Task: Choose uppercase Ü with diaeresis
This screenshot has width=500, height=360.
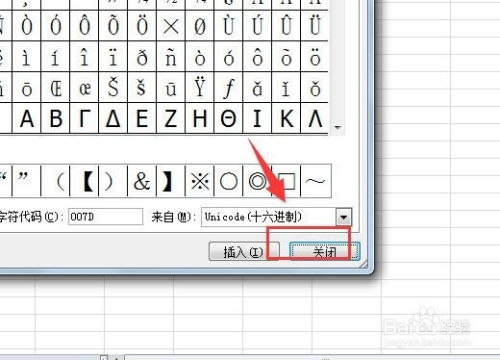Action: point(315,25)
